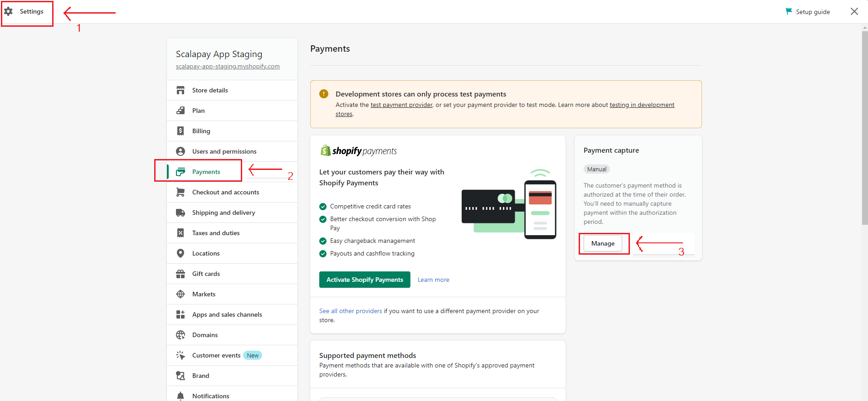Open testing in development stores link

(x=642, y=105)
